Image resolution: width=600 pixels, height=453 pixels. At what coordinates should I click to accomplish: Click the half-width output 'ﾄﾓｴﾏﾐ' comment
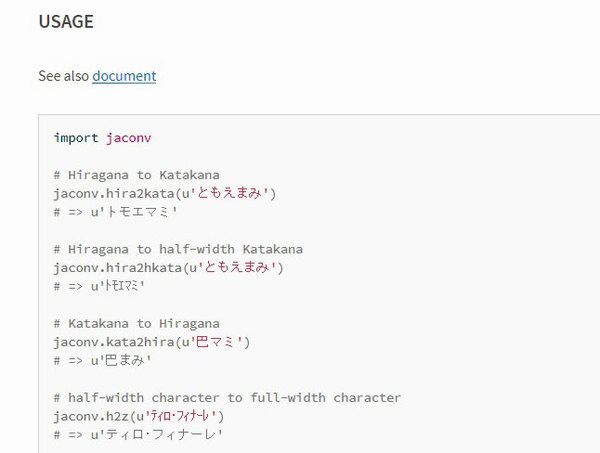(x=99, y=286)
